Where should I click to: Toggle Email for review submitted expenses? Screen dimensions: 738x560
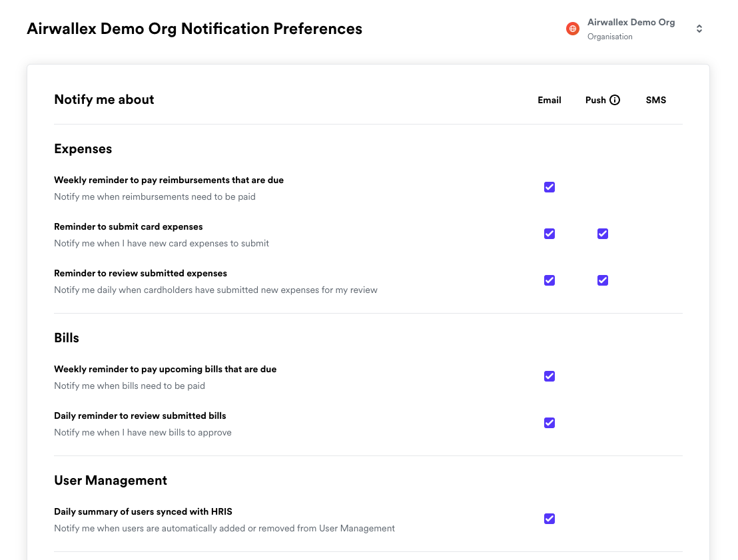[x=550, y=280]
